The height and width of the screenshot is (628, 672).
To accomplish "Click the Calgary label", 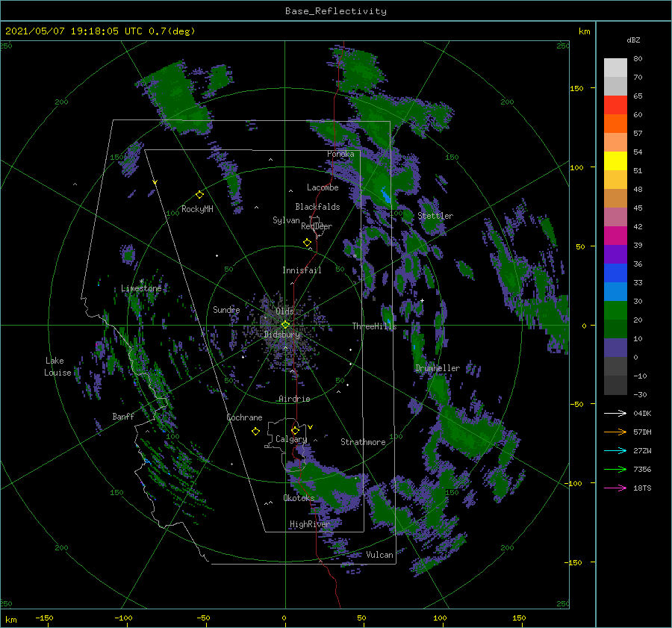I will point(291,439).
